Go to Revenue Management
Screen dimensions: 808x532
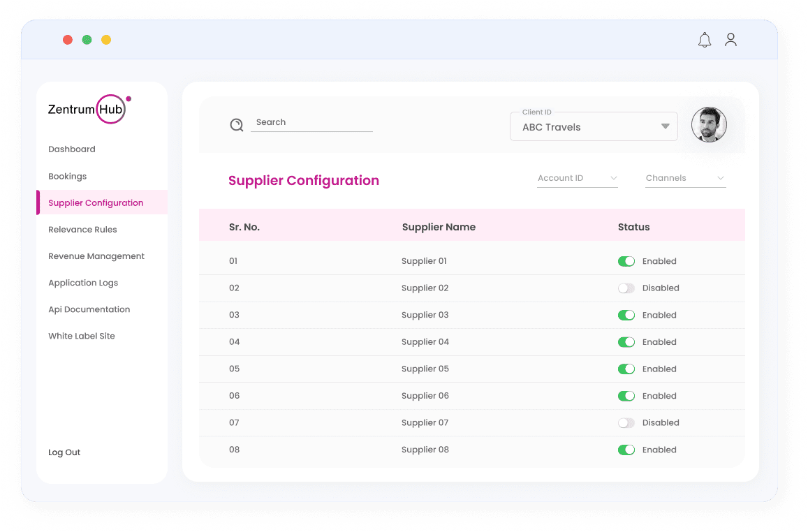point(96,256)
